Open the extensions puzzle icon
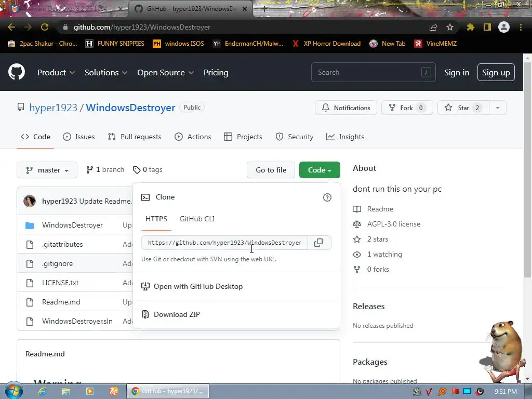This screenshot has height=399, width=532. coord(470,27)
